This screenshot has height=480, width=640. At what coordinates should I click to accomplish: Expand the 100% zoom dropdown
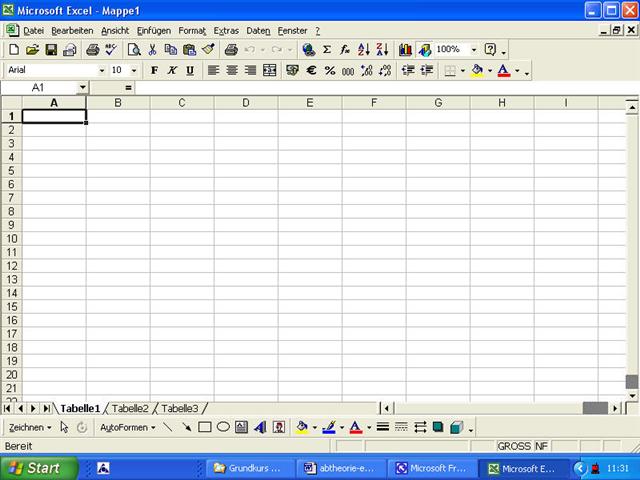click(474, 49)
